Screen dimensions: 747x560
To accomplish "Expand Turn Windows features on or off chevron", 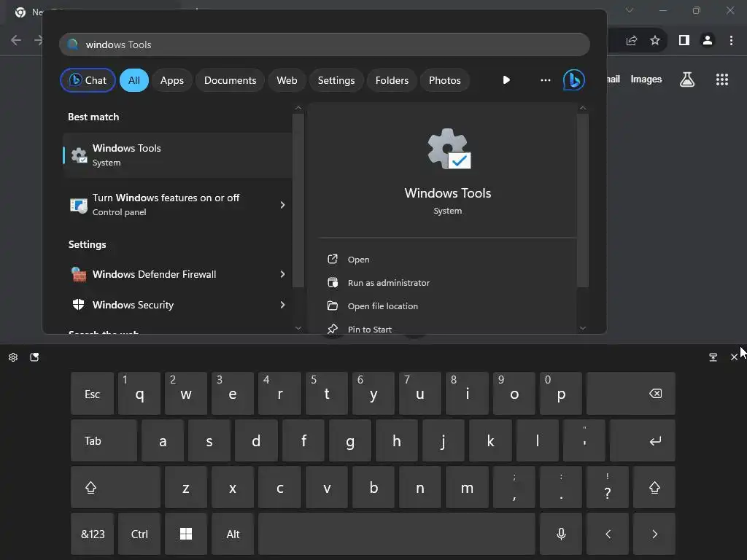I will pyautogui.click(x=282, y=205).
